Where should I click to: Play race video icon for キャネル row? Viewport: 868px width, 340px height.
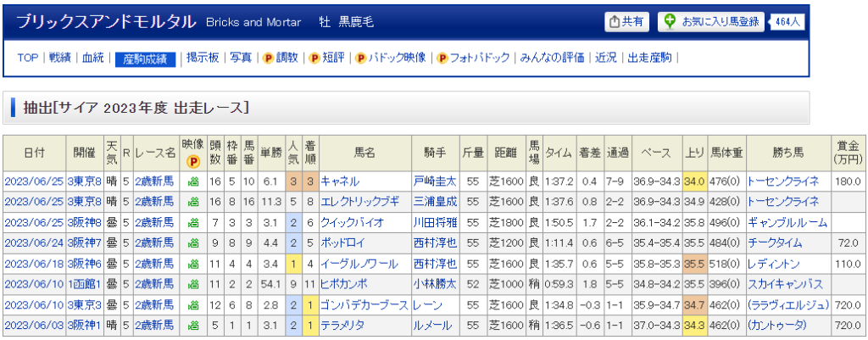192,181
